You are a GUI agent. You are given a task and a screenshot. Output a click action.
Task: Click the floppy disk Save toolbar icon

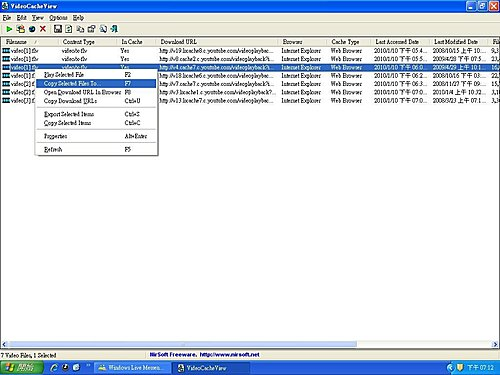(58, 29)
